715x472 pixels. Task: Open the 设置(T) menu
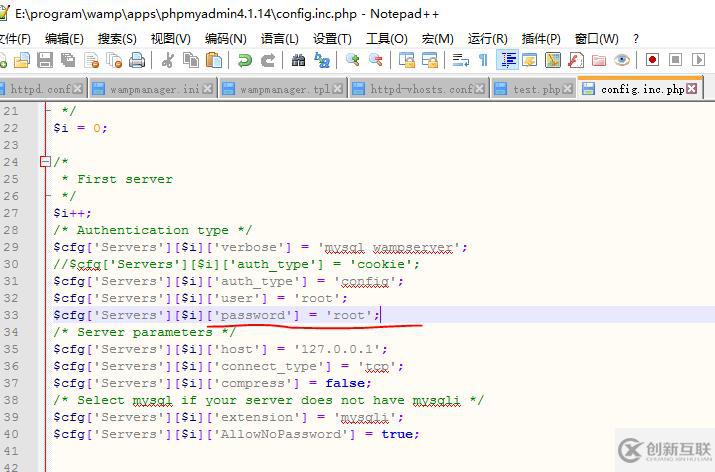pos(332,39)
